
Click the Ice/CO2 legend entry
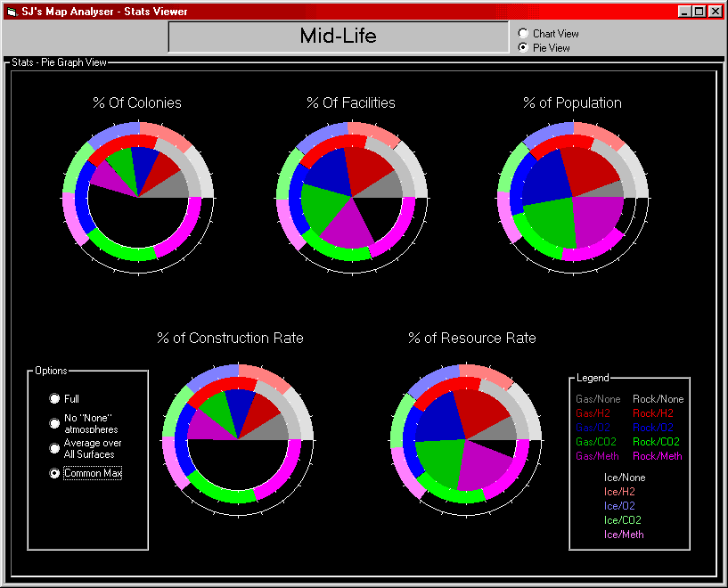(624, 520)
